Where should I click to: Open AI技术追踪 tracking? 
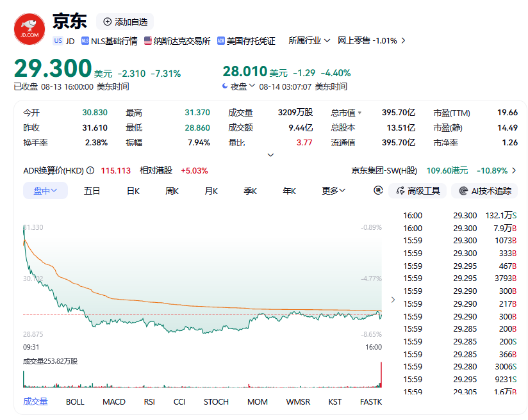coord(484,191)
